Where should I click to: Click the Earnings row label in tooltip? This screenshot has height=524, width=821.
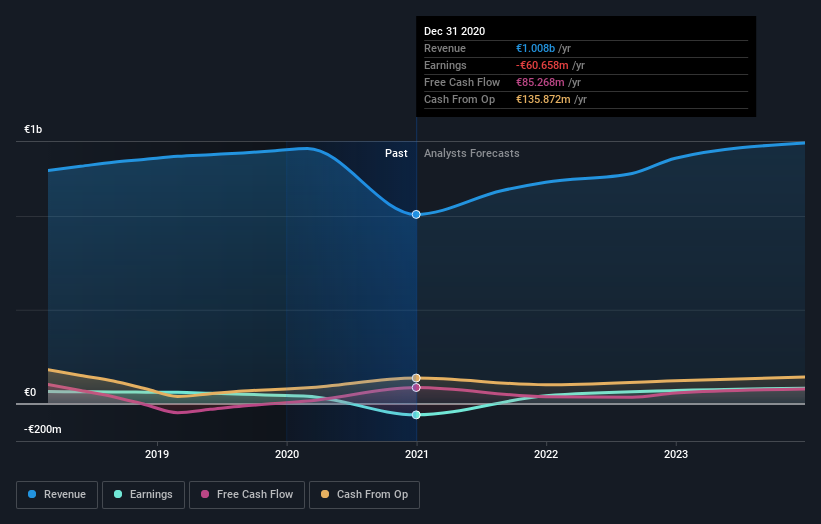[x=445, y=65]
